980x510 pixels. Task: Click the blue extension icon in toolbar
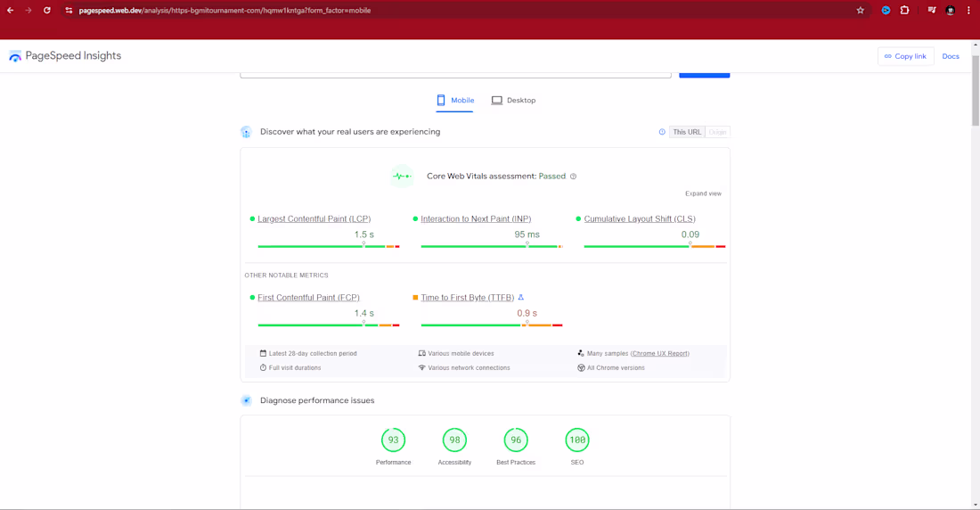pyautogui.click(x=886, y=10)
